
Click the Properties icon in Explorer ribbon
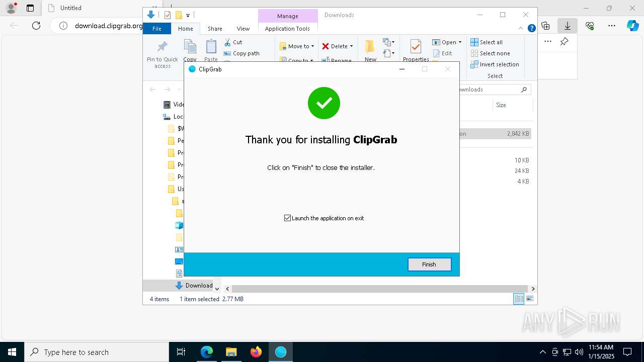416,47
